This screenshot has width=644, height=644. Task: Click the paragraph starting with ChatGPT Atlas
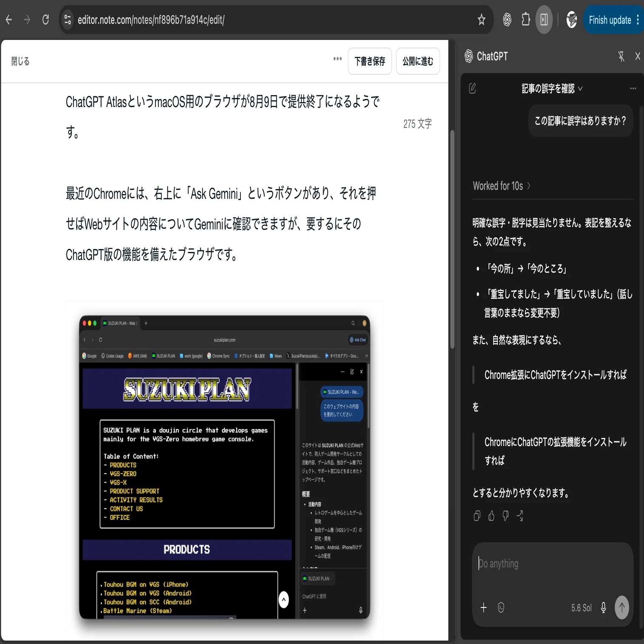click(x=223, y=117)
